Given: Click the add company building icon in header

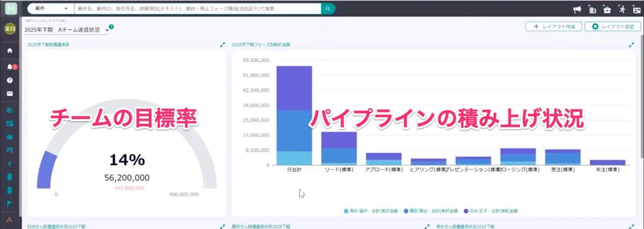Looking at the screenshot, I should 592,9.
